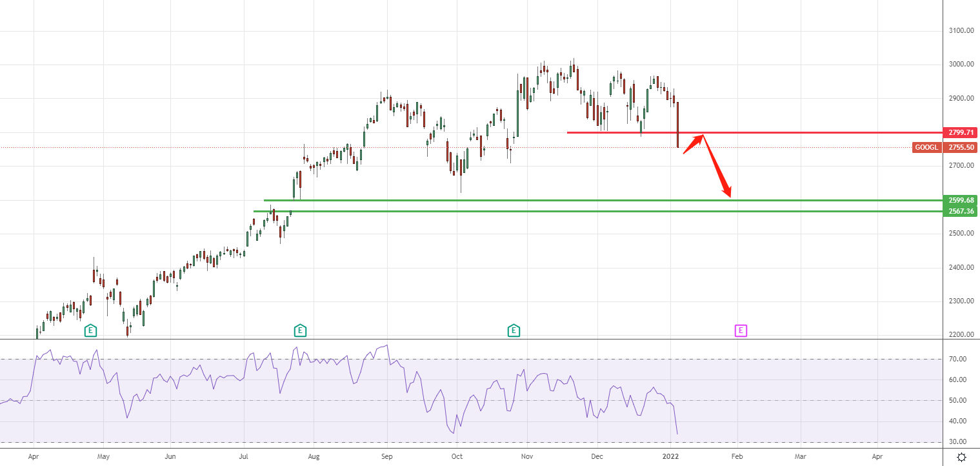Screen dimensions: 980x466
Task: Select the green 2599.68 price label
Action: click(x=959, y=200)
